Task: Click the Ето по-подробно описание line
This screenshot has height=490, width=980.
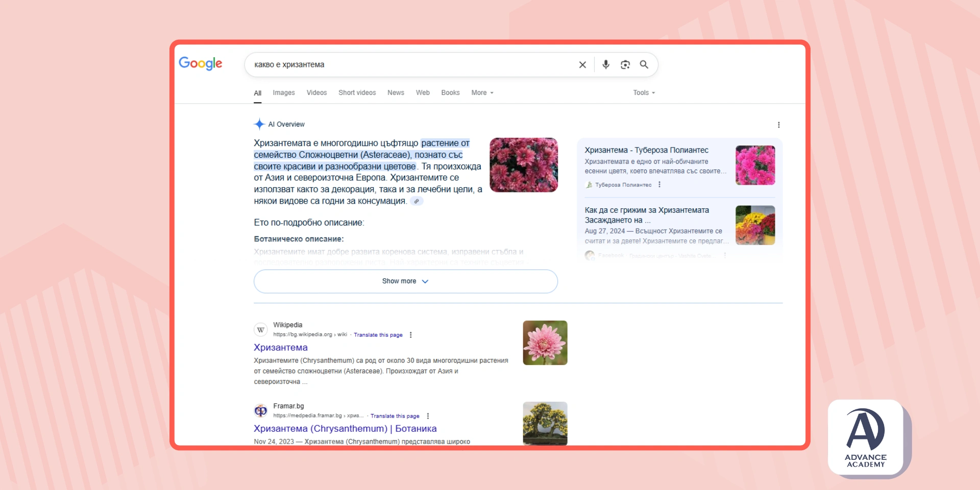Action: 309,223
